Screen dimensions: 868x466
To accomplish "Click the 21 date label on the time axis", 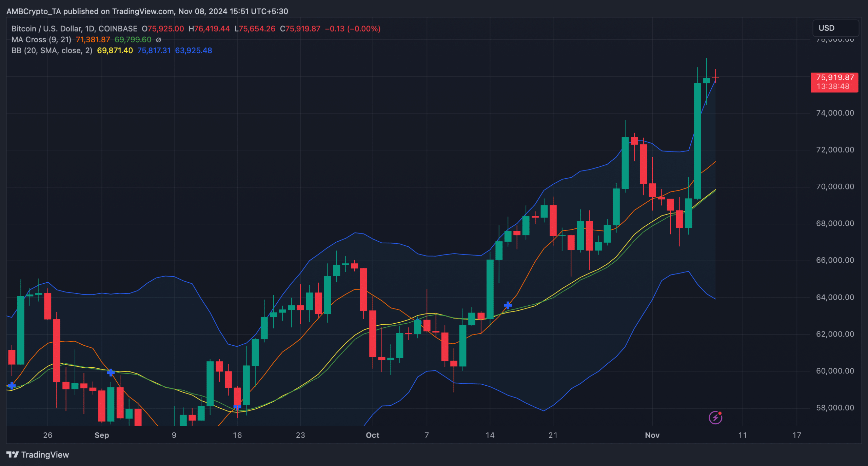I will (553, 435).
